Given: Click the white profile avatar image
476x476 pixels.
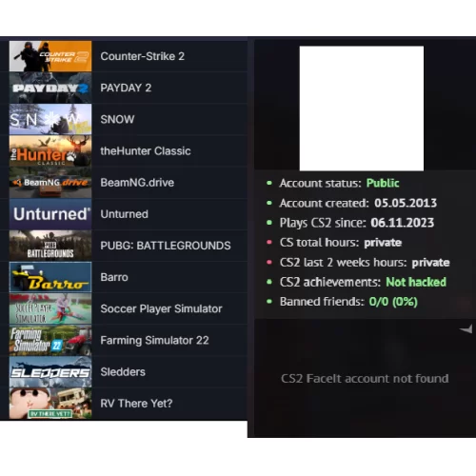Looking at the screenshot, I should click(x=362, y=109).
